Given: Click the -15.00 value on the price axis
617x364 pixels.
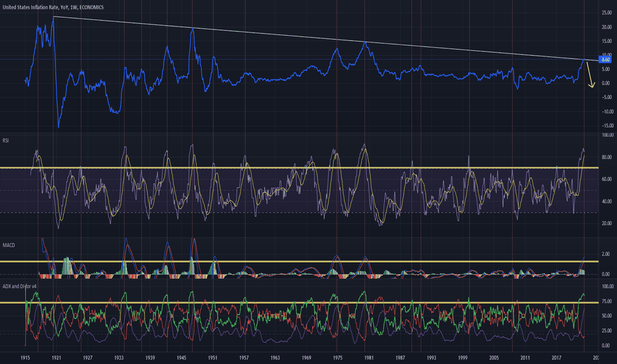Looking at the screenshot, I should coord(606,126).
